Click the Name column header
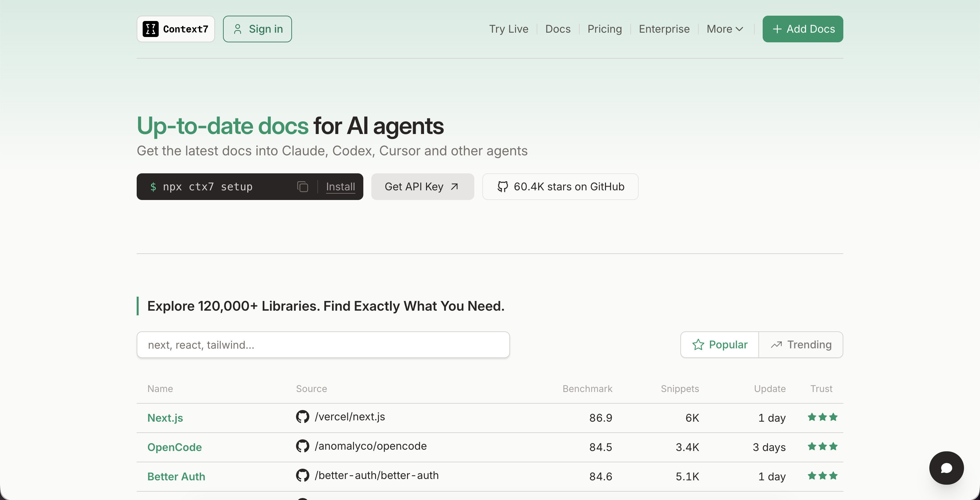980x500 pixels. (x=160, y=389)
